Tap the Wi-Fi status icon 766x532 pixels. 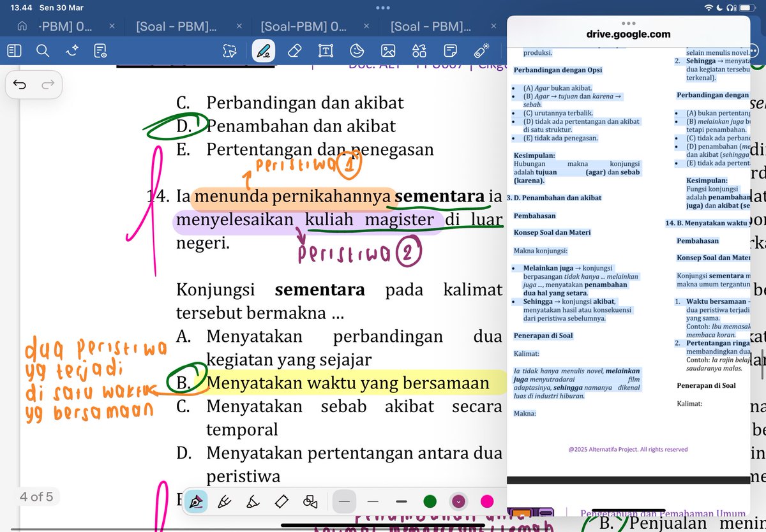pos(709,8)
